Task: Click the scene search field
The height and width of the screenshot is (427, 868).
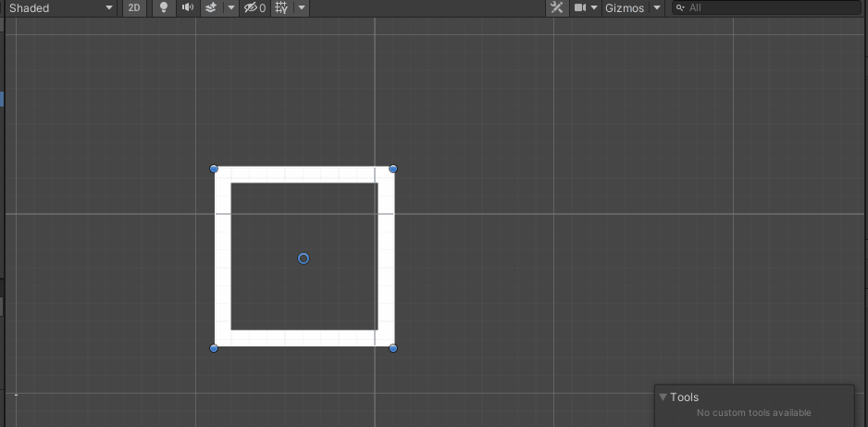Action: [x=766, y=7]
